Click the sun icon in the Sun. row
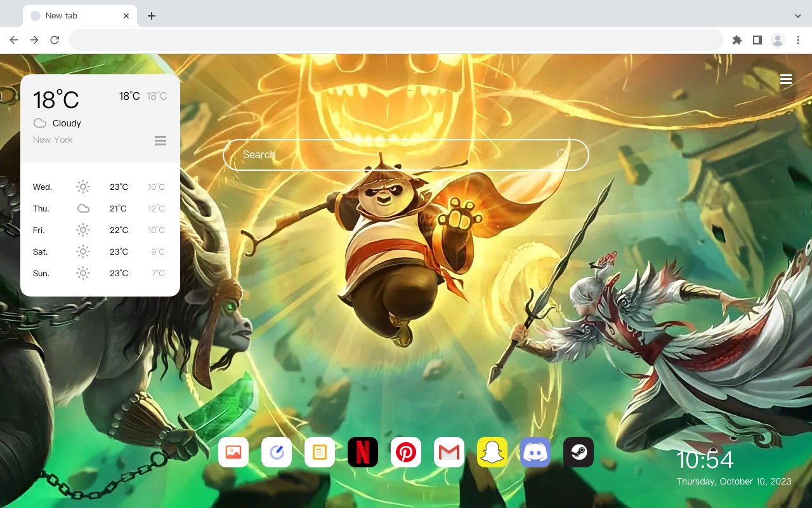 83,273
